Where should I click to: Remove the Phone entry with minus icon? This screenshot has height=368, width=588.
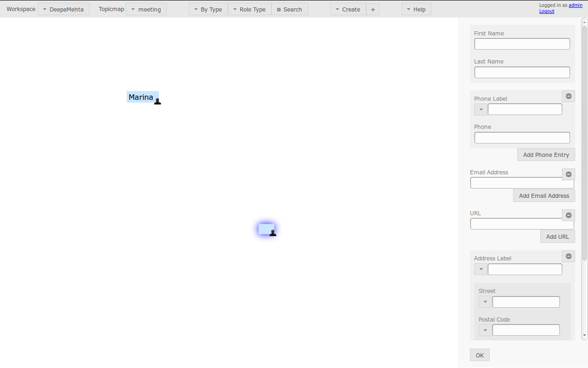click(x=569, y=96)
